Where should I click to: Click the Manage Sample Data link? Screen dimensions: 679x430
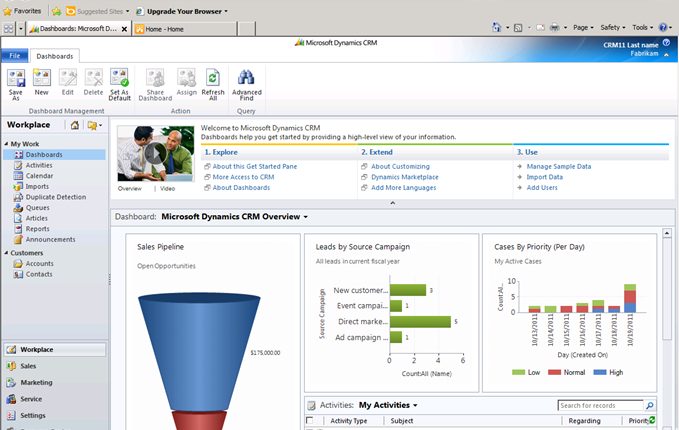coord(558,166)
